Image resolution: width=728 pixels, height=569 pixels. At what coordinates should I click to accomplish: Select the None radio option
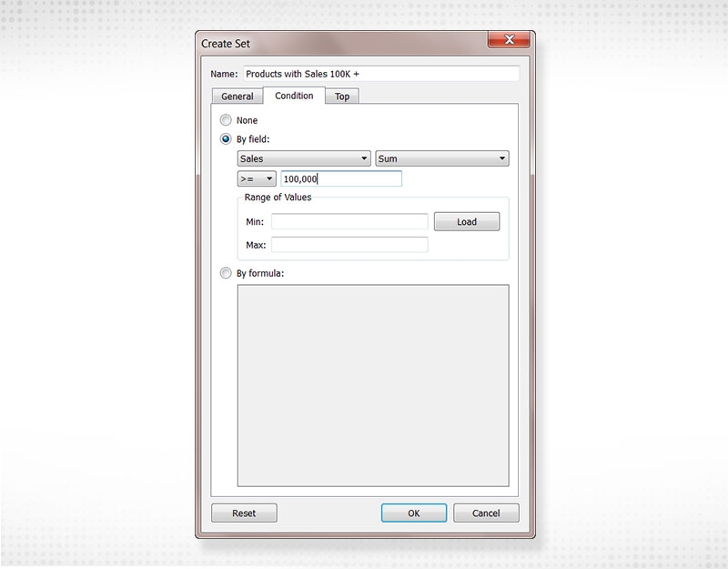pyautogui.click(x=226, y=120)
